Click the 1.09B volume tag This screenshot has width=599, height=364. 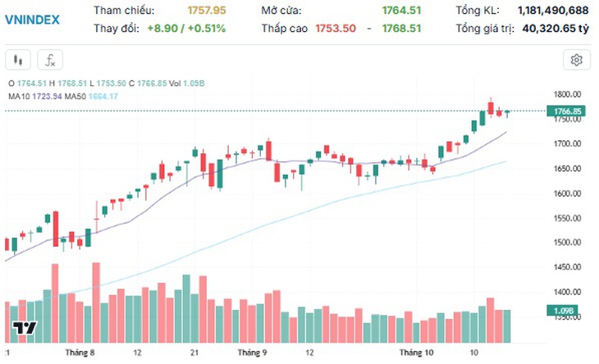tap(562, 311)
